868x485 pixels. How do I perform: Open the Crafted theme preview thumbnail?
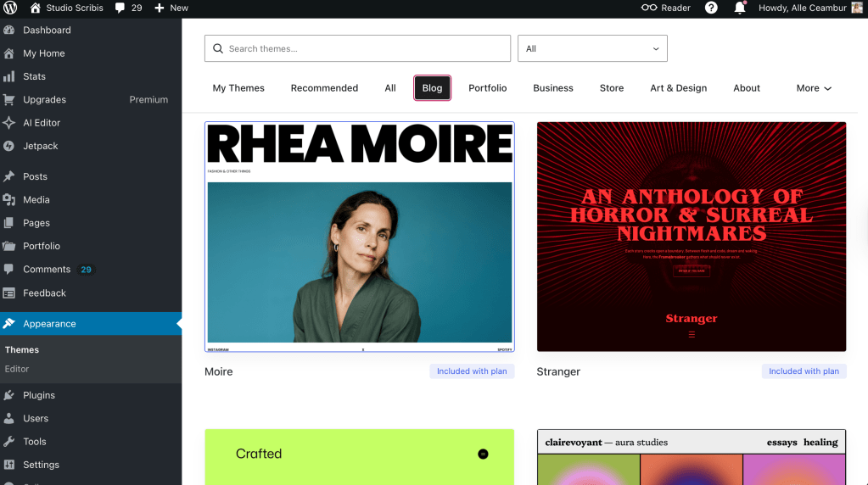coord(359,457)
